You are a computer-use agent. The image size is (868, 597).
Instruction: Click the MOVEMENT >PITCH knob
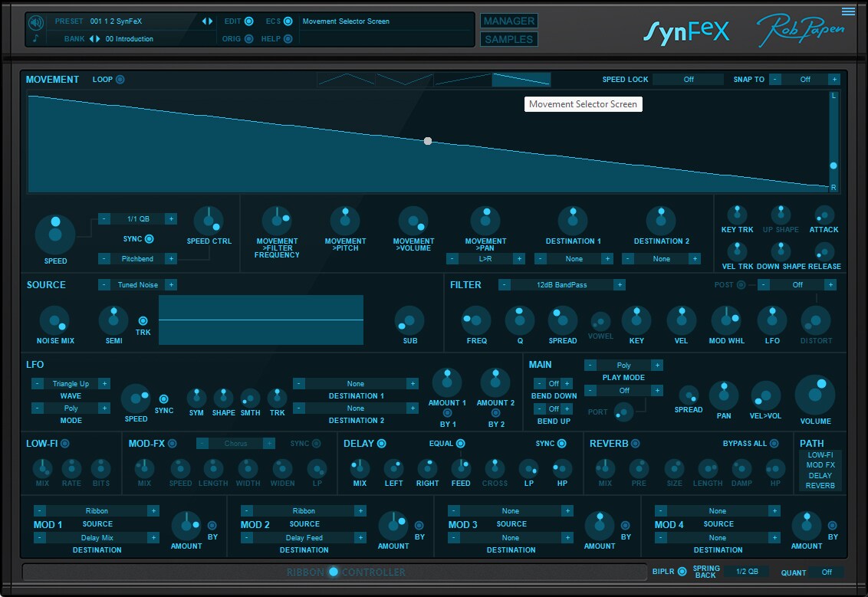tap(345, 221)
